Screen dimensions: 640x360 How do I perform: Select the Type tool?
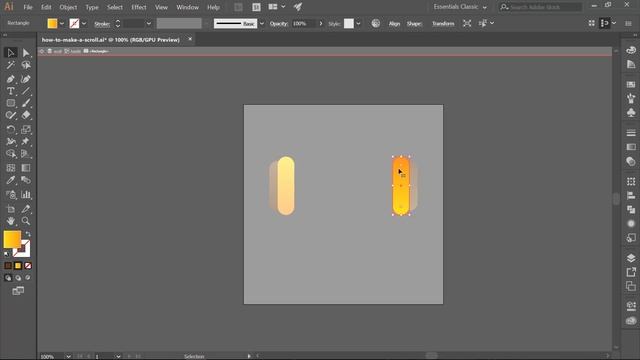11,91
